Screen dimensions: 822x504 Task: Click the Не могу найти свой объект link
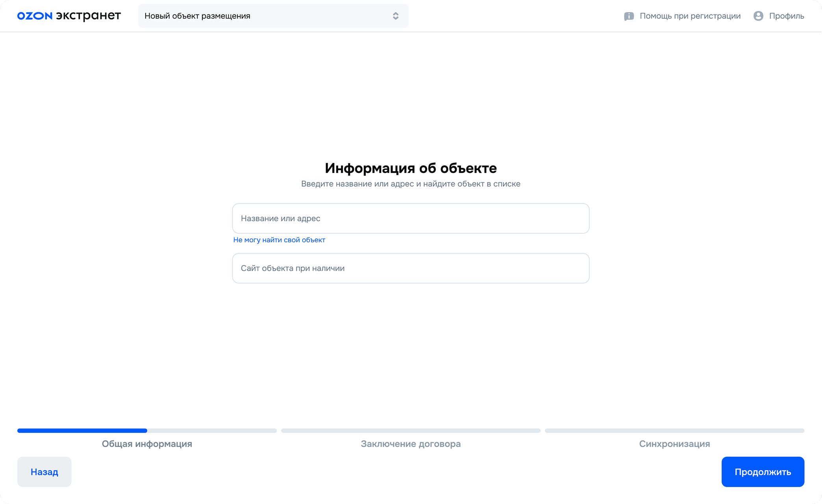[279, 240]
